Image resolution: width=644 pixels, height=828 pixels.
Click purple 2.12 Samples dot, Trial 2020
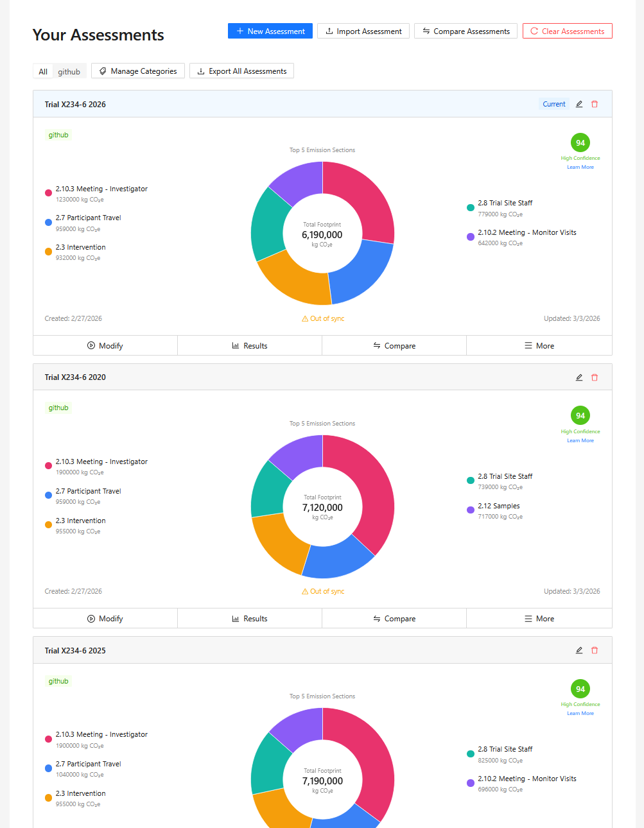471,510
